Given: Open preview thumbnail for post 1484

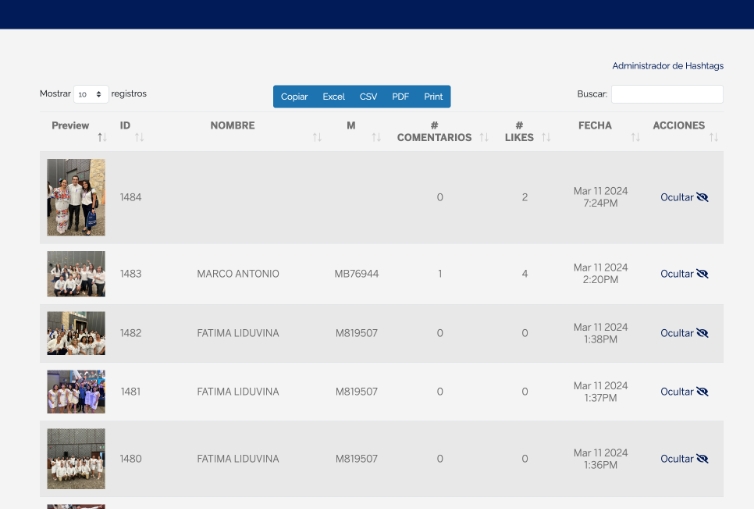Looking at the screenshot, I should (76, 197).
